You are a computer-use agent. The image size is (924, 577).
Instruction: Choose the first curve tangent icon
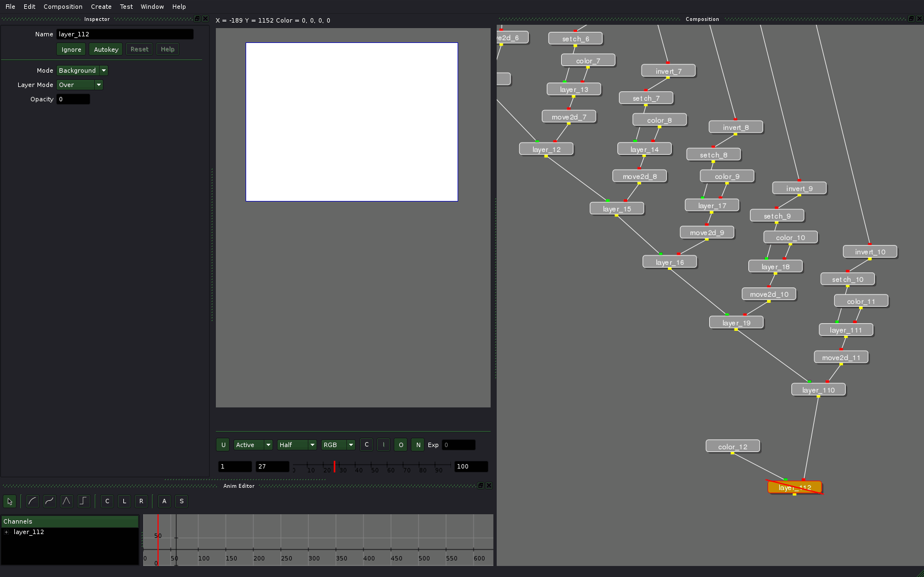[x=32, y=501]
